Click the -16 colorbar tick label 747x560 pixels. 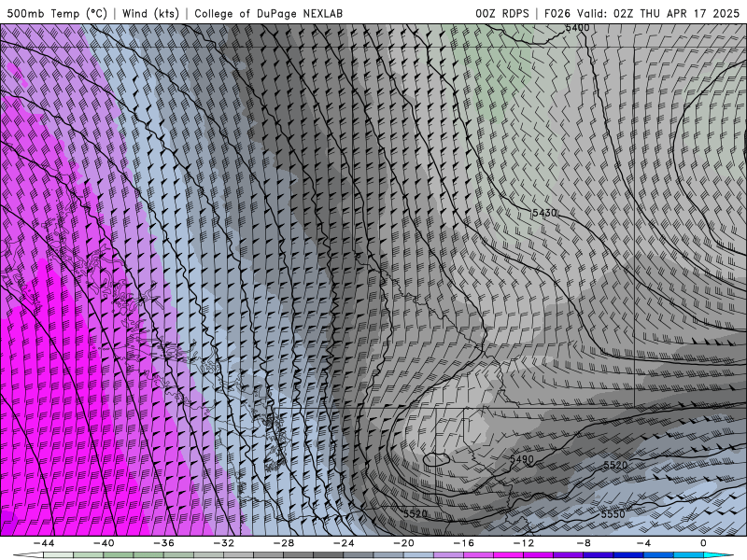pyautogui.click(x=464, y=543)
